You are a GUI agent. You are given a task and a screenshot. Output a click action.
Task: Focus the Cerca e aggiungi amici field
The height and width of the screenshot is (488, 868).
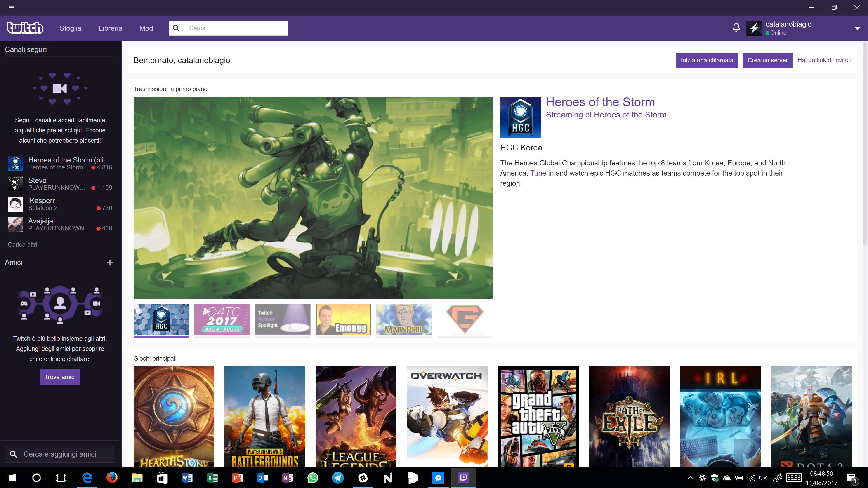[60, 454]
